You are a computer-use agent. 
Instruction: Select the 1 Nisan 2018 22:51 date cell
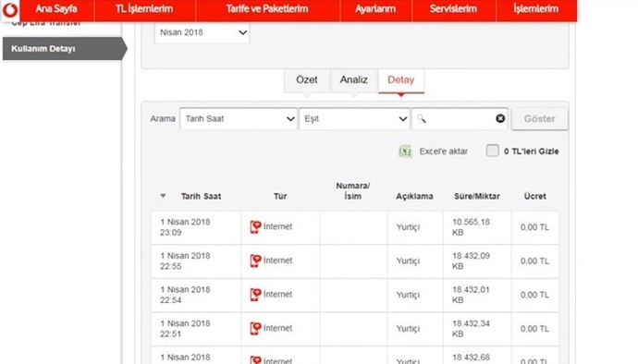(x=196, y=329)
